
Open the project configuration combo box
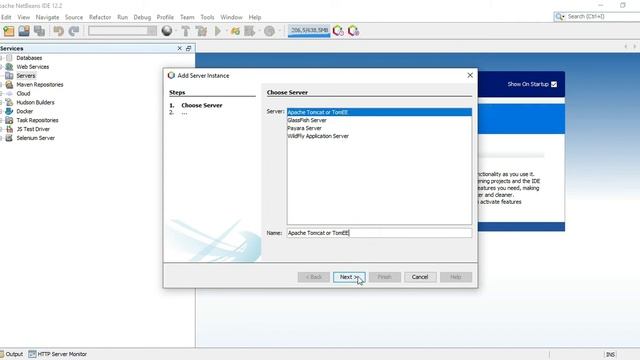[x=122, y=31]
